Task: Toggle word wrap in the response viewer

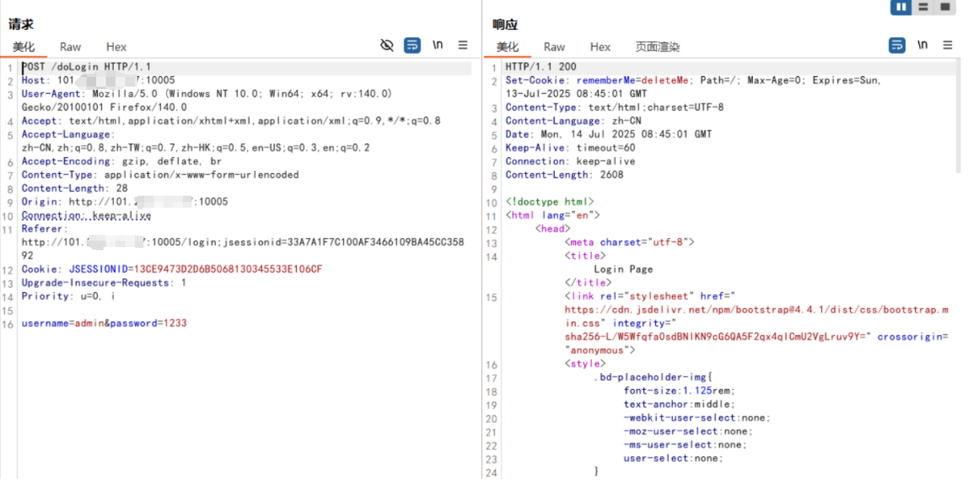Action: coord(897,46)
